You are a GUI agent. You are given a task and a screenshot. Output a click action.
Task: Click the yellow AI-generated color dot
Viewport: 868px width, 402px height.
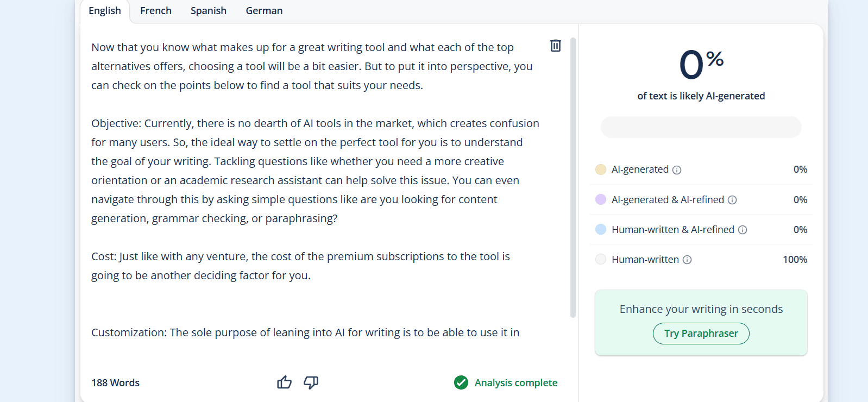[601, 169]
